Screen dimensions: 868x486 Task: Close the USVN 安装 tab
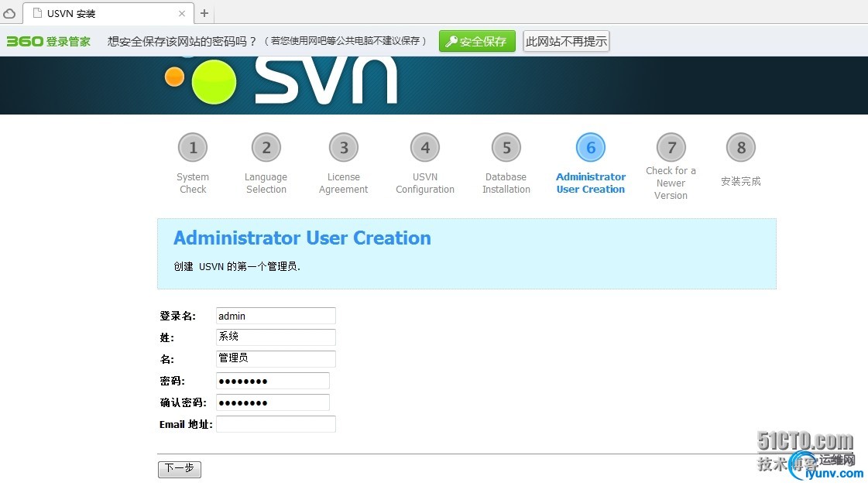click(x=181, y=13)
